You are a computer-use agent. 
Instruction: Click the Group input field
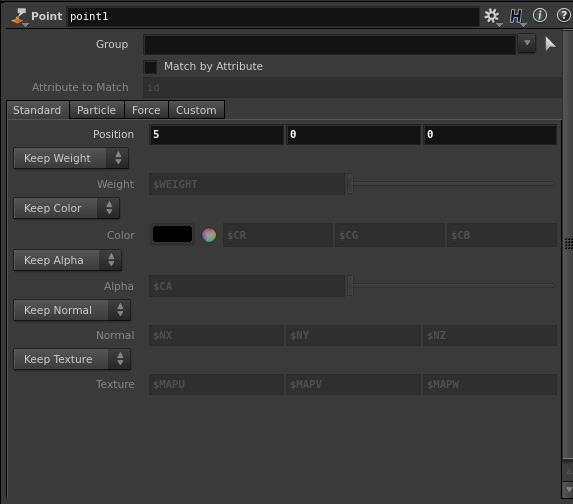[x=330, y=45]
